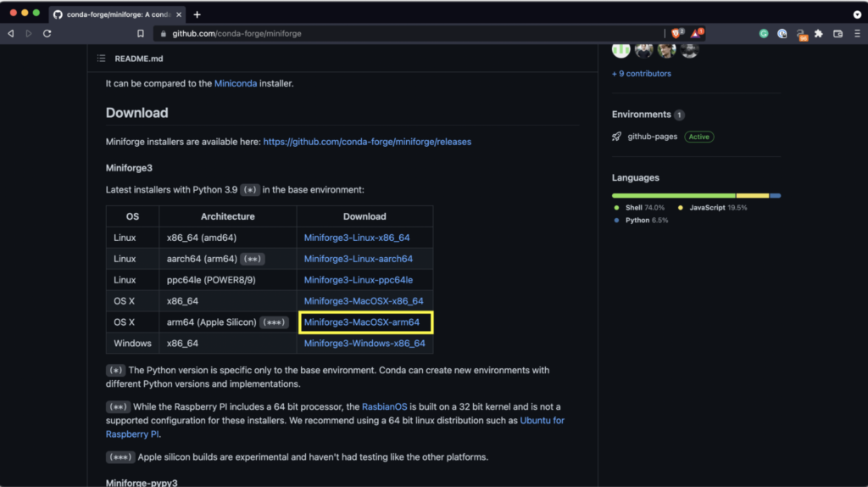
Task: Download Miniforge3-Linux-aarch64
Action: (359, 259)
